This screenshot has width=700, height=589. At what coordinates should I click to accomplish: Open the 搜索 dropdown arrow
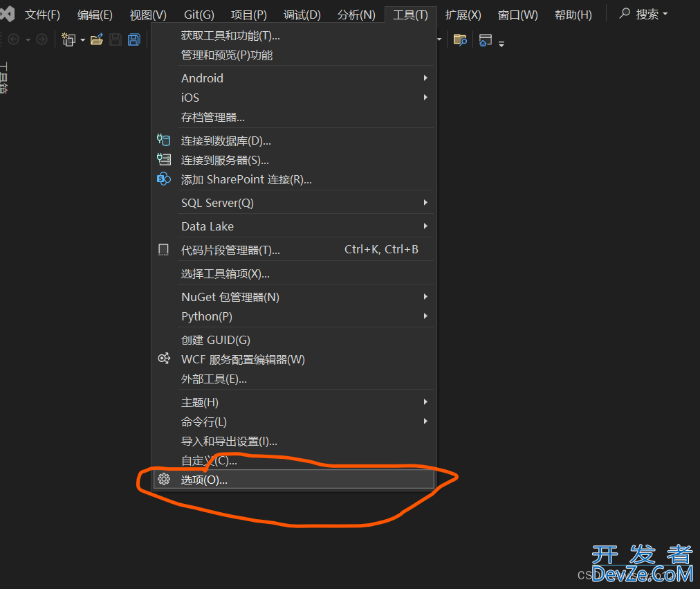pos(665,15)
